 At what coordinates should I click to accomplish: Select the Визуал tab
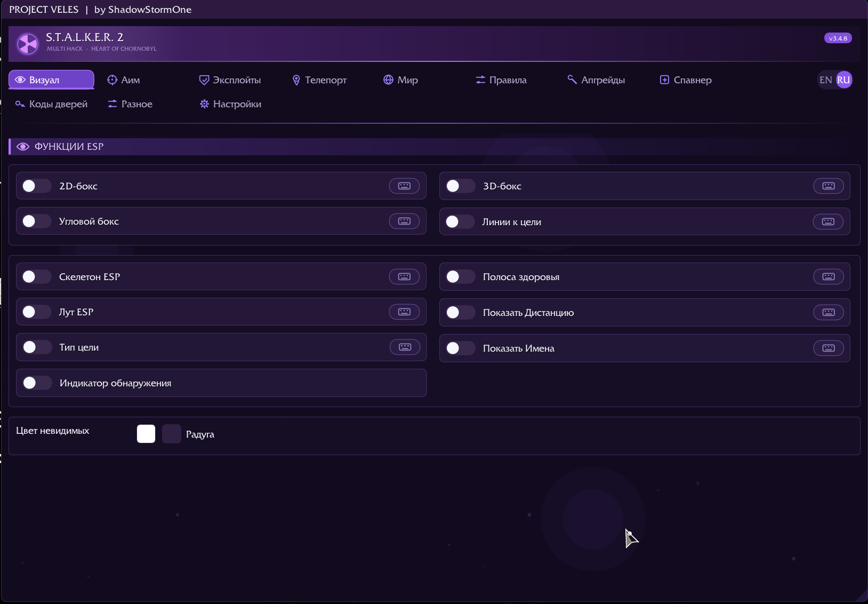(x=51, y=80)
